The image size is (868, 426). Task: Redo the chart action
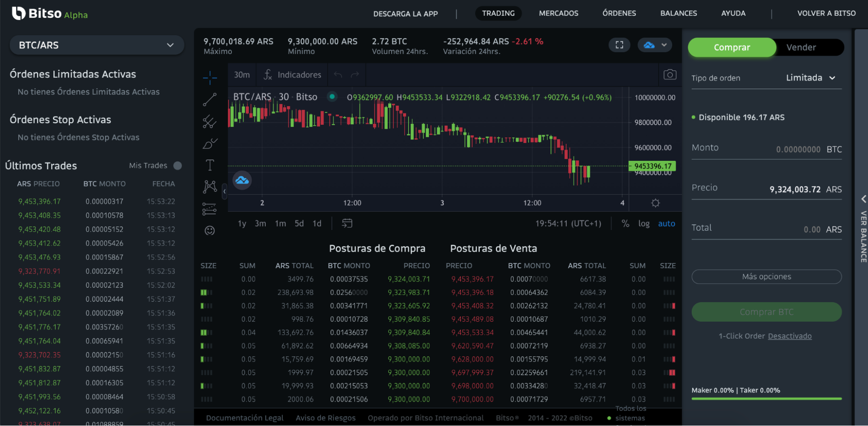pos(355,75)
